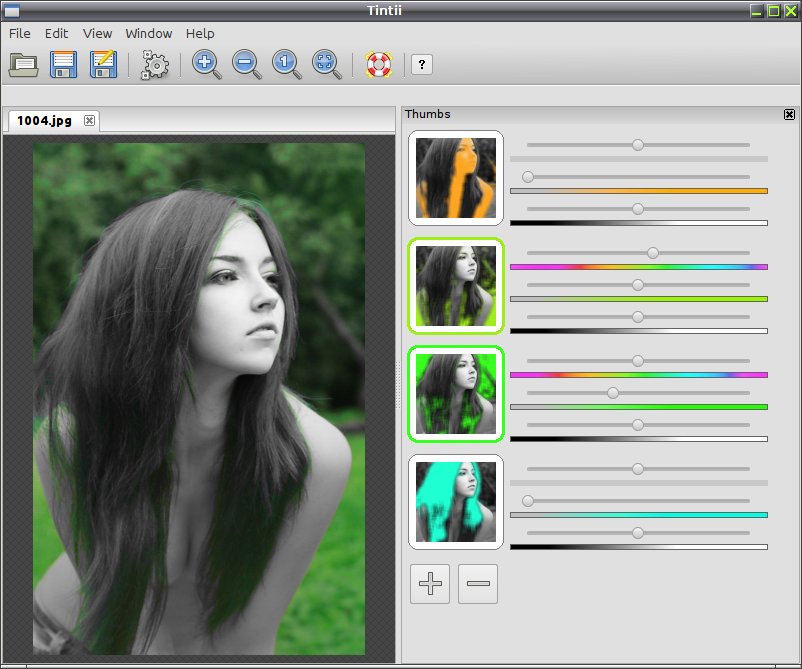
Task: Click the Zoom to fit icon
Action: 326,64
